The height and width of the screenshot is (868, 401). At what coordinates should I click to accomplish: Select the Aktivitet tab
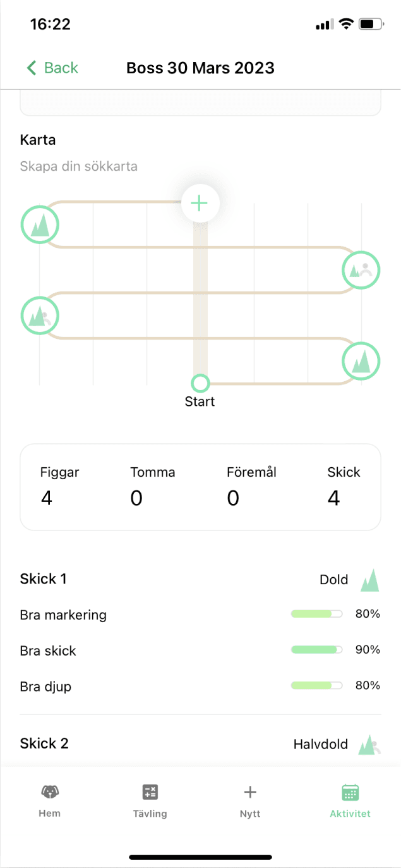350,798
